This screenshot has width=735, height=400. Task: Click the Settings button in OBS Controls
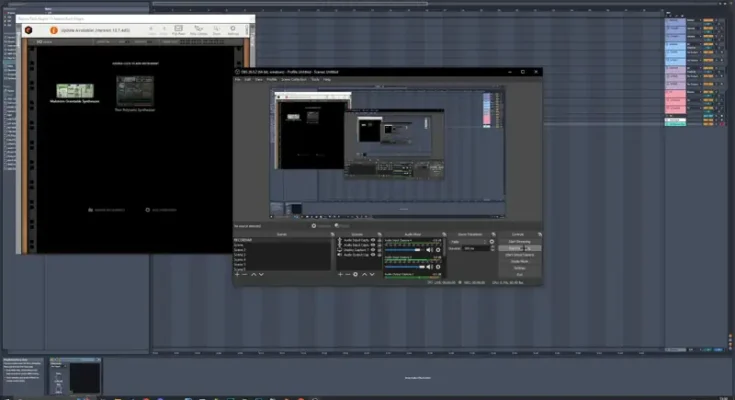pyautogui.click(x=520, y=268)
